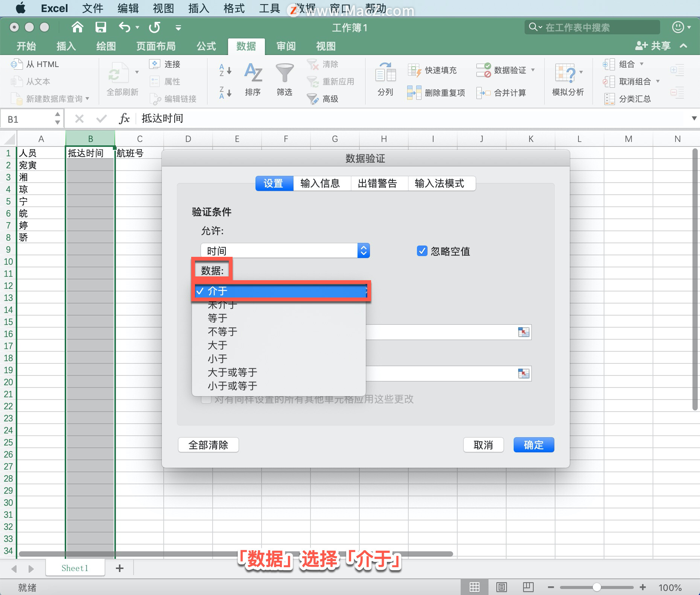Click the 取消 button
The height and width of the screenshot is (595, 700).
[483, 445]
